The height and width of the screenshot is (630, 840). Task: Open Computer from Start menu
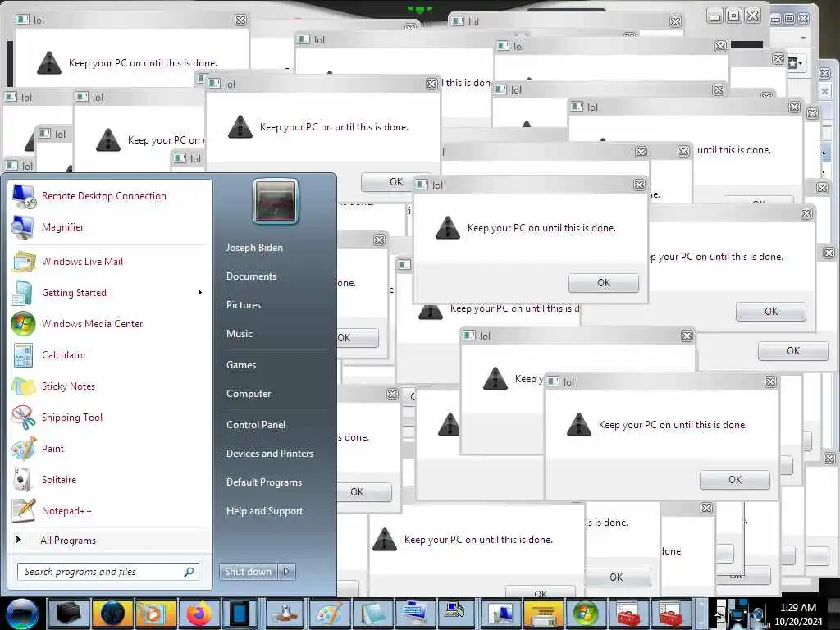[249, 394]
